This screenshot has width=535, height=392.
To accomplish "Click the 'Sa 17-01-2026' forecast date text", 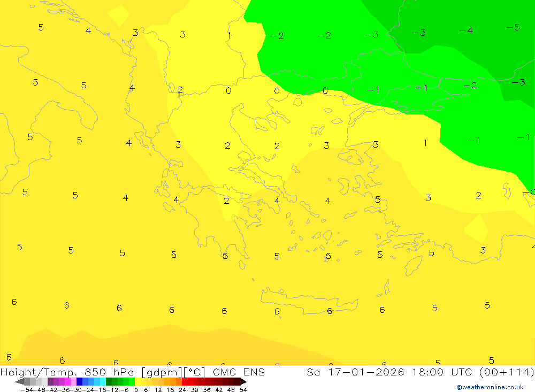I will click(x=356, y=372).
